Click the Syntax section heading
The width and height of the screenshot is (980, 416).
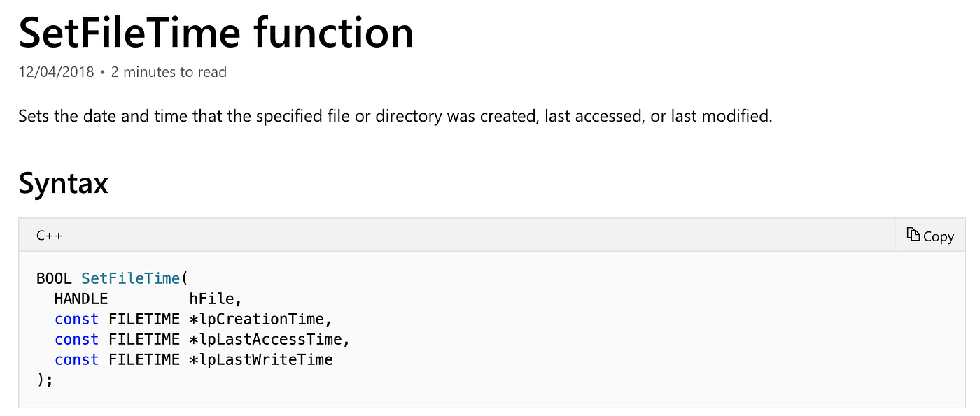[63, 183]
